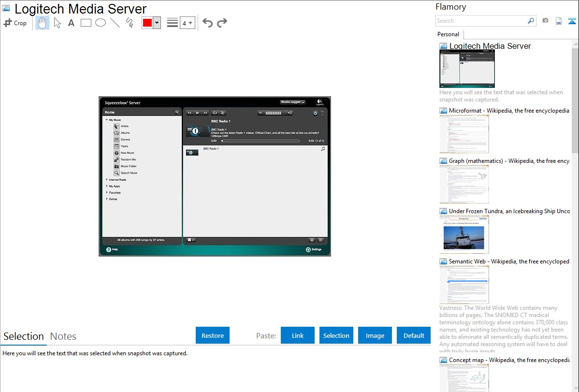Viewport: 579px width, 392px height.
Task: Click the line thickness icon
Action: 173,23
